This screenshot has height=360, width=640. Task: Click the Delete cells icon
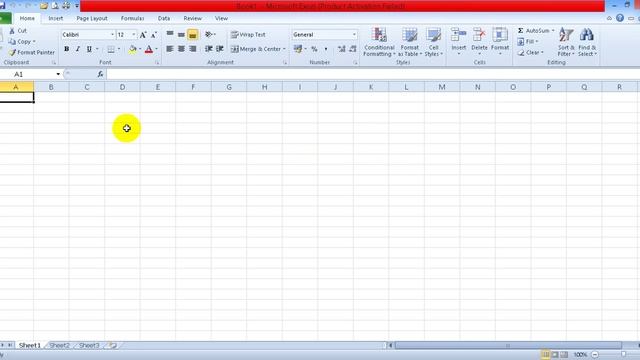coord(479,35)
